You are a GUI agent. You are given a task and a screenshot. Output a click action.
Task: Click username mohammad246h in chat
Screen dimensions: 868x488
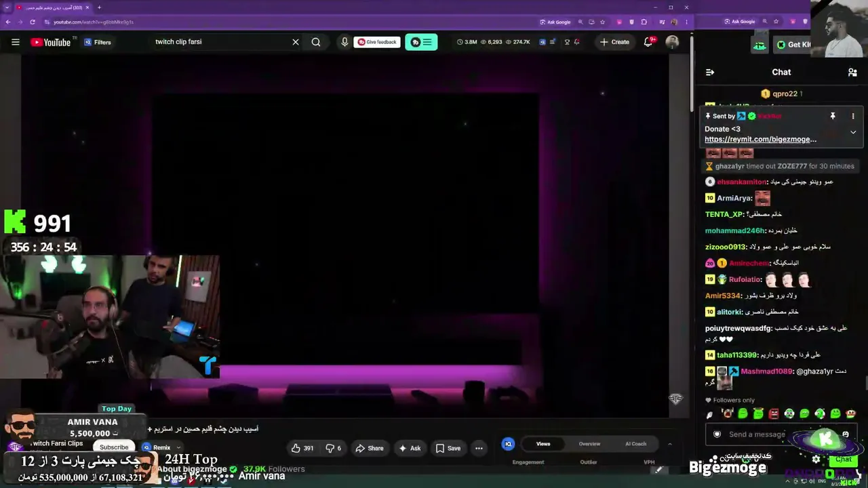point(734,230)
